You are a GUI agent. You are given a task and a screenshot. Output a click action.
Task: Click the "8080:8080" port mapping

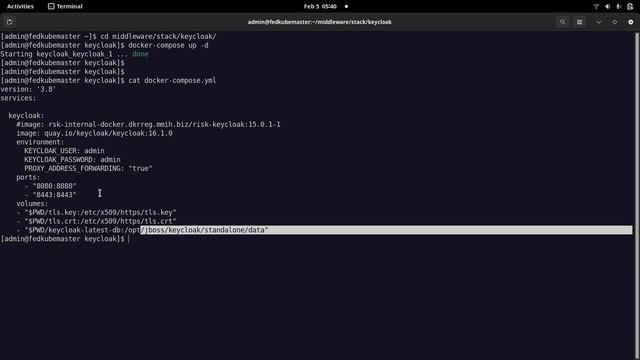(x=54, y=186)
